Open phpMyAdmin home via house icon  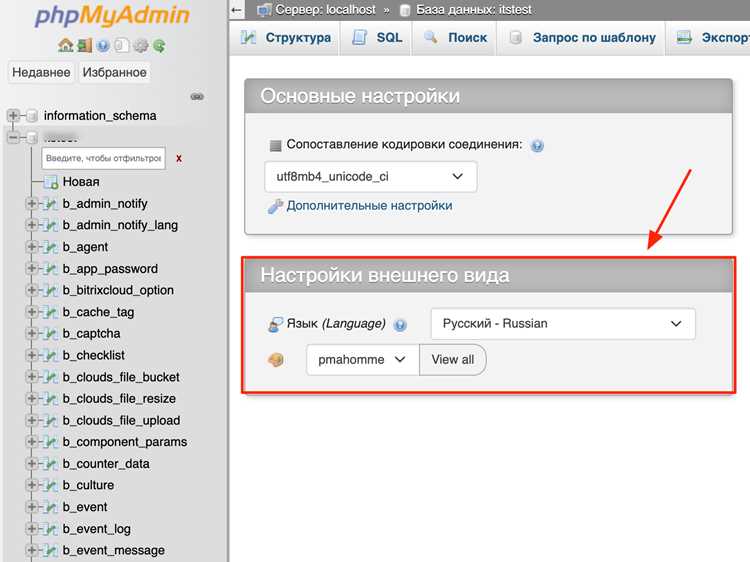click(66, 45)
